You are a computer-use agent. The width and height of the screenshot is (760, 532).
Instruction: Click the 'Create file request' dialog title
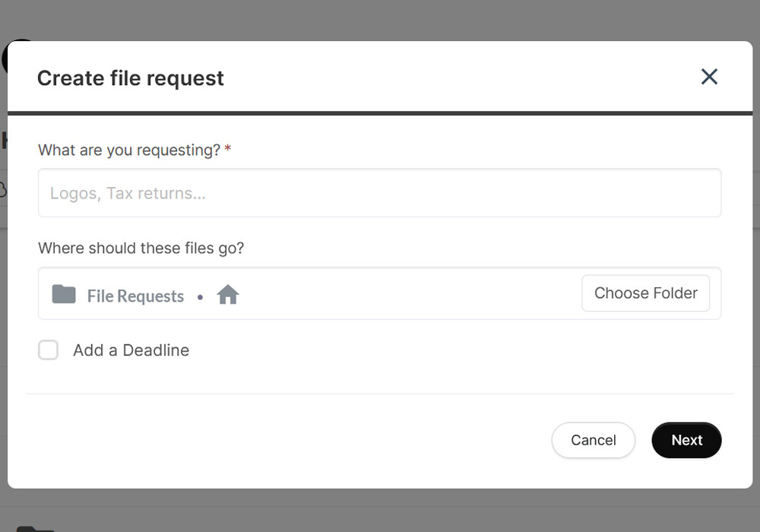click(x=131, y=78)
